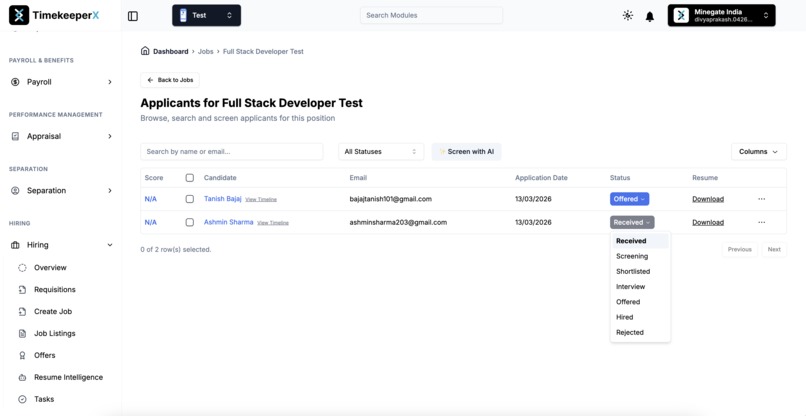This screenshot has width=806, height=416.
Task: Click the Test workspace phone icon
Action: tap(183, 15)
